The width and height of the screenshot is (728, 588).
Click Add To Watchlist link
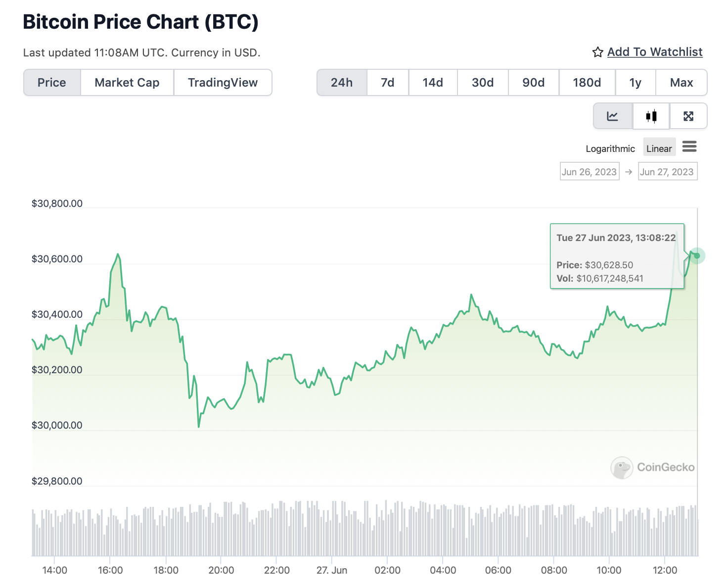(655, 52)
